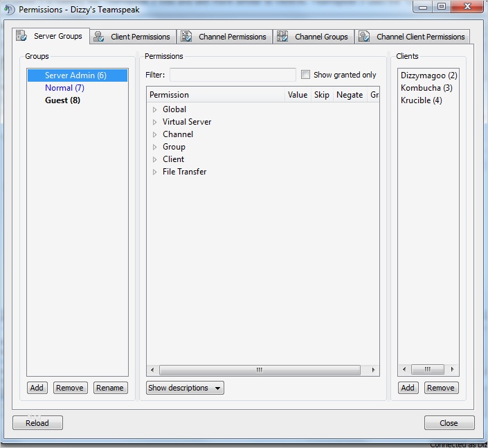This screenshot has width=488, height=448.
Task: Select the Channel tree row label
Action: [x=178, y=134]
